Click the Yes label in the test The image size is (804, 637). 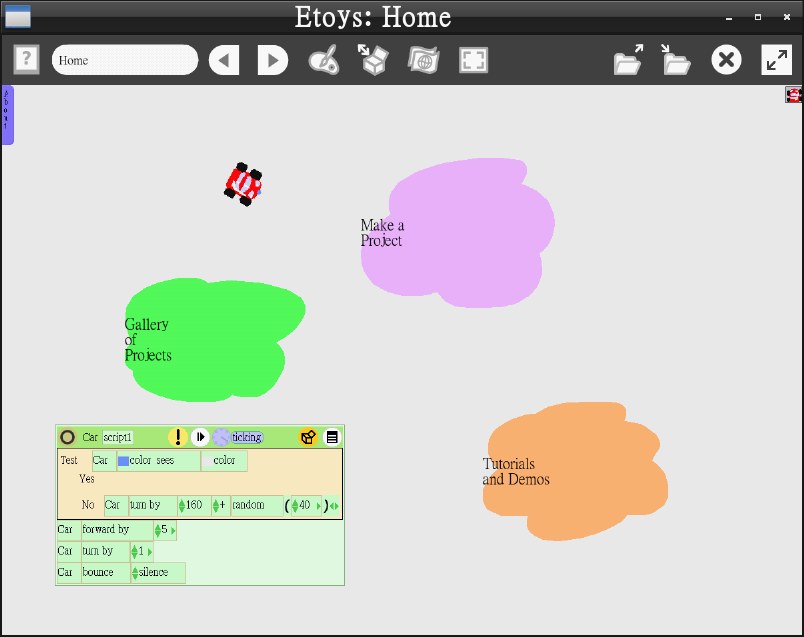[87, 479]
